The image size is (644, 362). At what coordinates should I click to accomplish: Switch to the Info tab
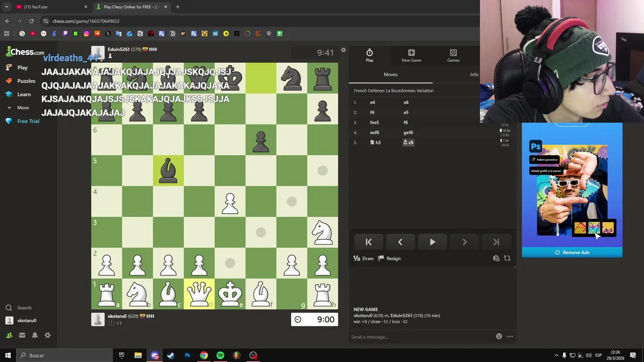coord(474,74)
